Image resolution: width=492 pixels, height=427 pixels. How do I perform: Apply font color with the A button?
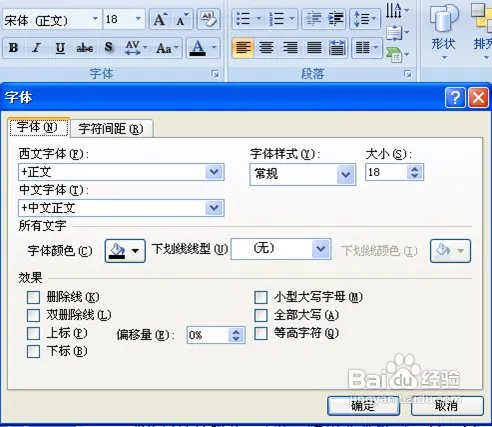pos(198,48)
